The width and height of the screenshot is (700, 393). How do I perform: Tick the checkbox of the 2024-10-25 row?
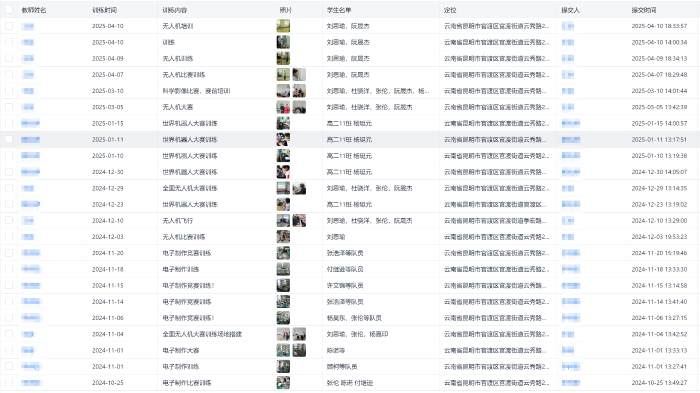pyautogui.click(x=9, y=382)
